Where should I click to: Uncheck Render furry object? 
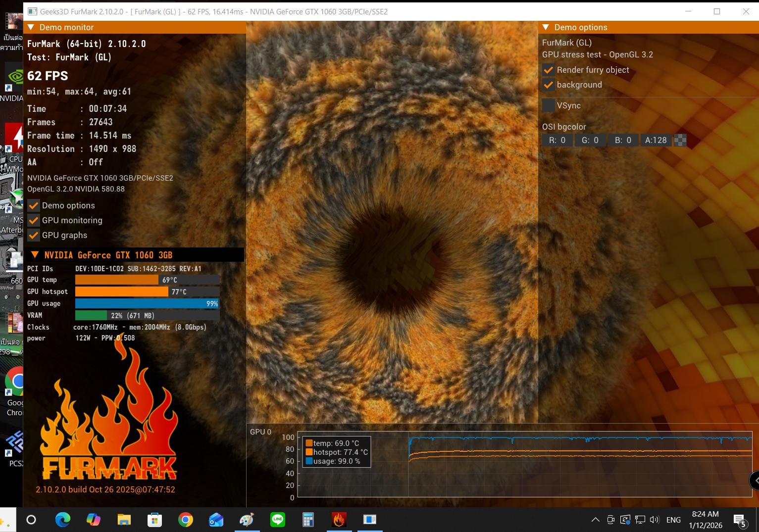coord(549,70)
